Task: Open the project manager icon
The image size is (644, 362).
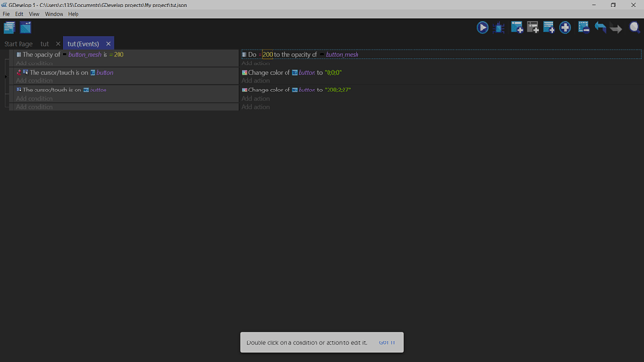Action: [9, 27]
